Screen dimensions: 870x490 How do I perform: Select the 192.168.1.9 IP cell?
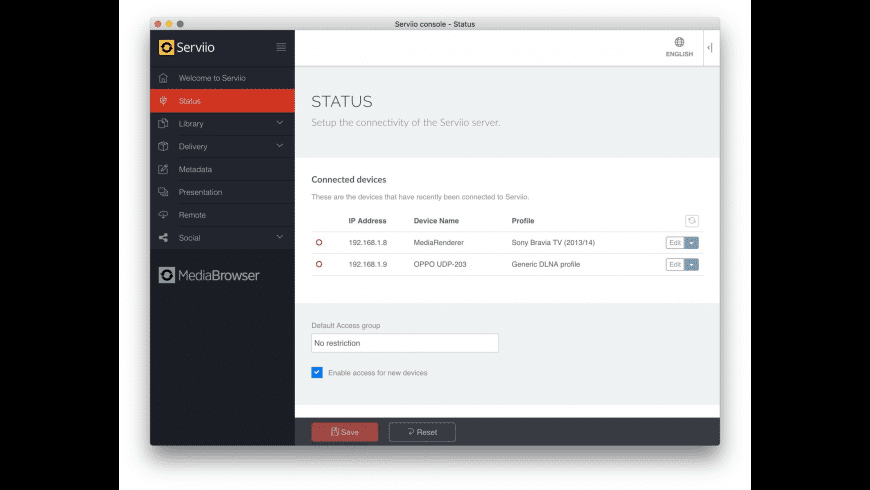[x=368, y=264]
